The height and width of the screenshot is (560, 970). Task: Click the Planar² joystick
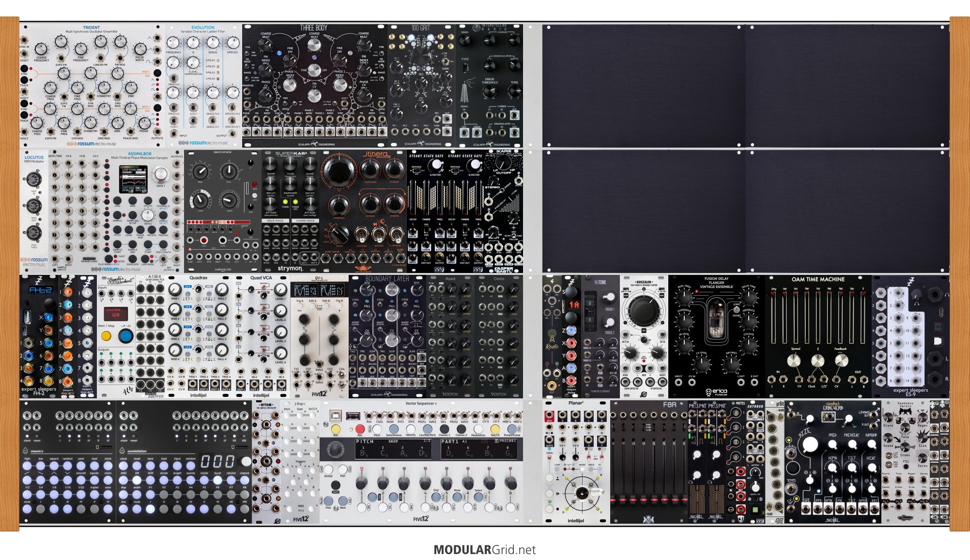pyautogui.click(x=582, y=493)
